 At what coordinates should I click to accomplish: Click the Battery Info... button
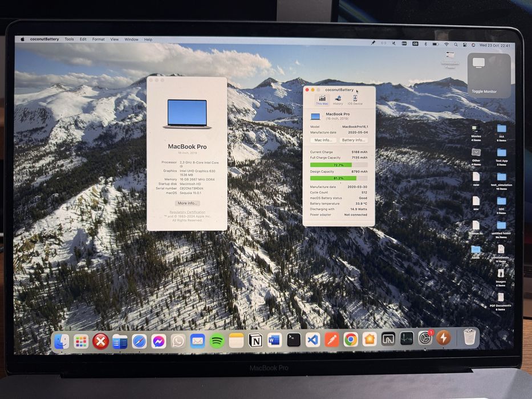click(x=353, y=140)
